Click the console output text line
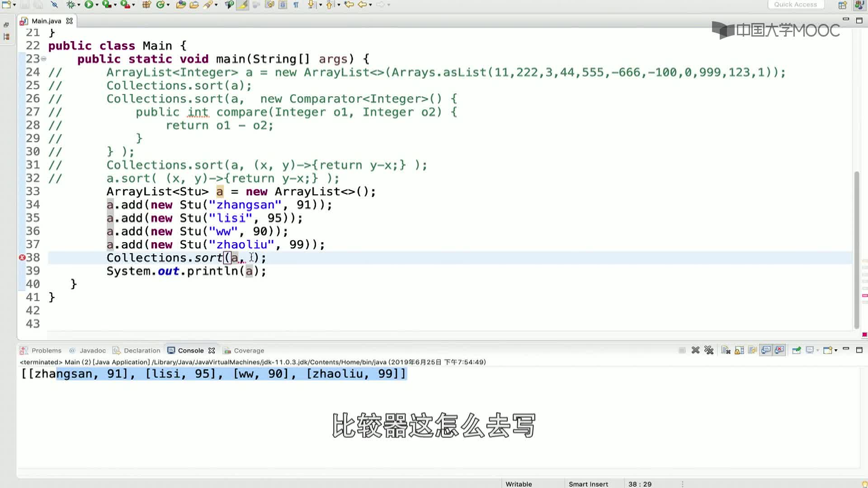Image resolution: width=868 pixels, height=488 pixels. click(x=214, y=374)
